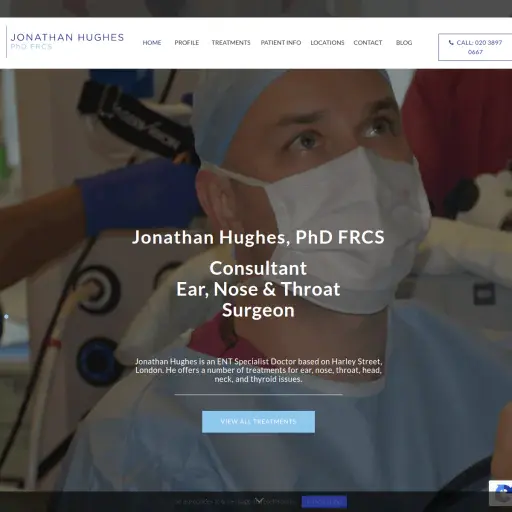Click the cookie notice text in footer bar
The height and width of the screenshot is (512, 512).
(x=235, y=501)
